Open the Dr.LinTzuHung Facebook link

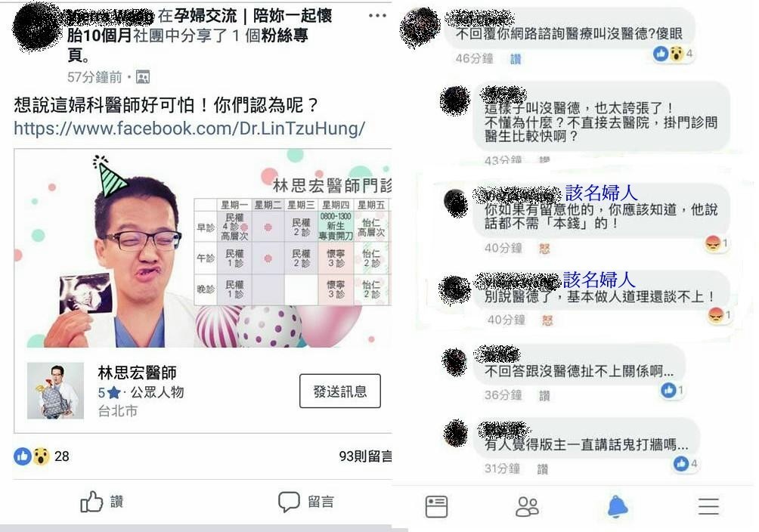click(189, 128)
